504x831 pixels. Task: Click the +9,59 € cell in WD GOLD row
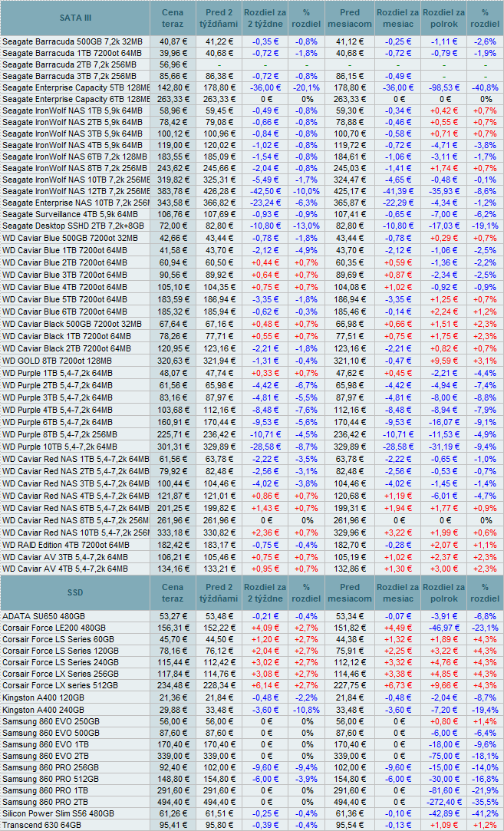443,361
